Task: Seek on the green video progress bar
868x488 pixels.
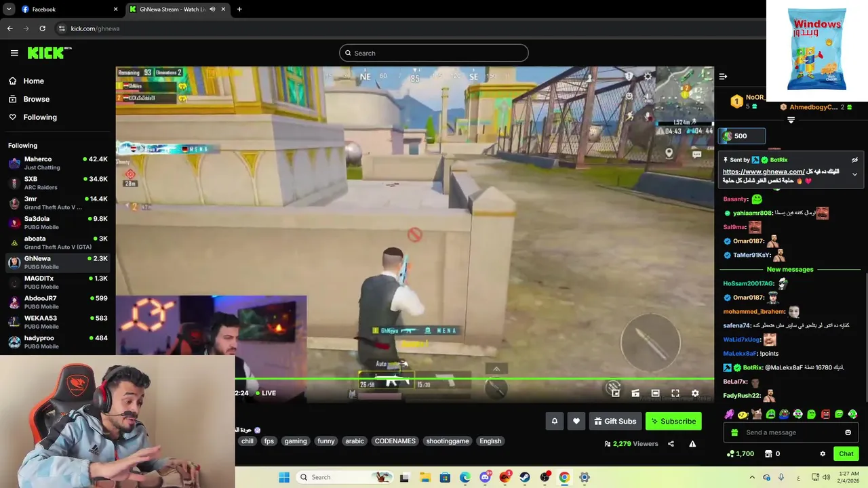Action: click(475, 379)
